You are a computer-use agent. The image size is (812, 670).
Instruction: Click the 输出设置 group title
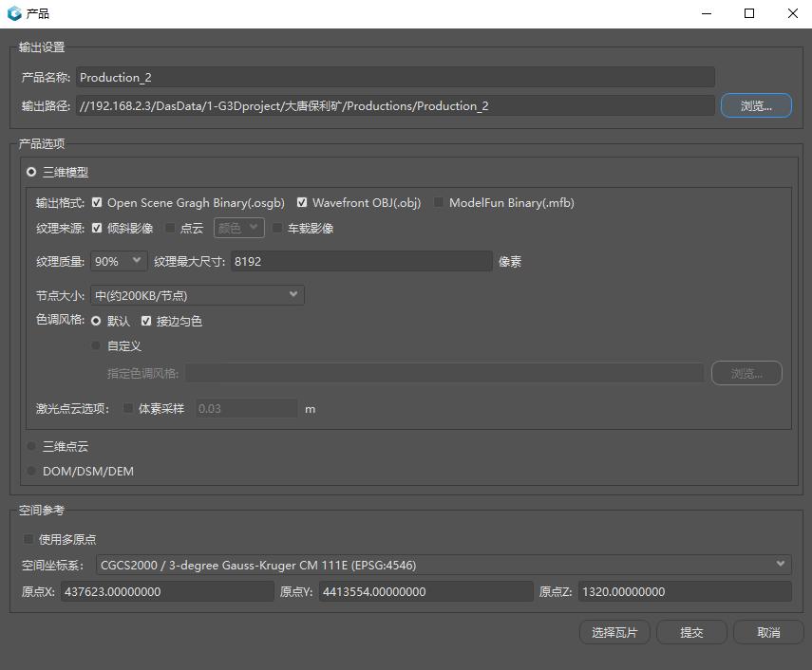[x=42, y=47]
